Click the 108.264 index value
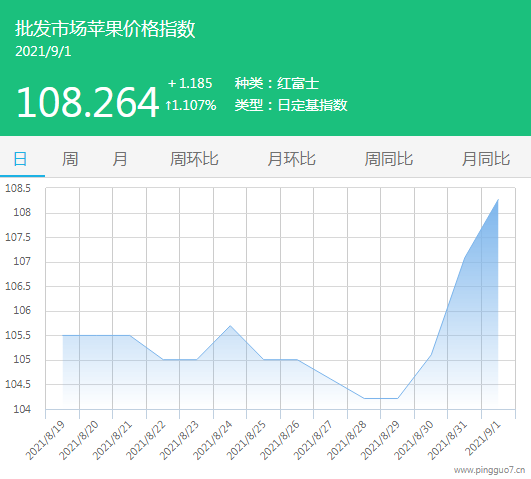This screenshot has height=479, width=531. [x=88, y=102]
